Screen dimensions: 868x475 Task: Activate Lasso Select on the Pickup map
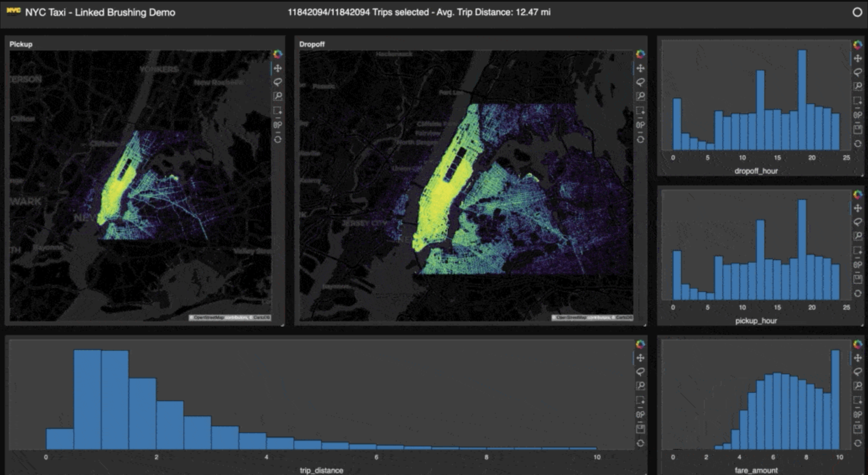click(x=277, y=82)
